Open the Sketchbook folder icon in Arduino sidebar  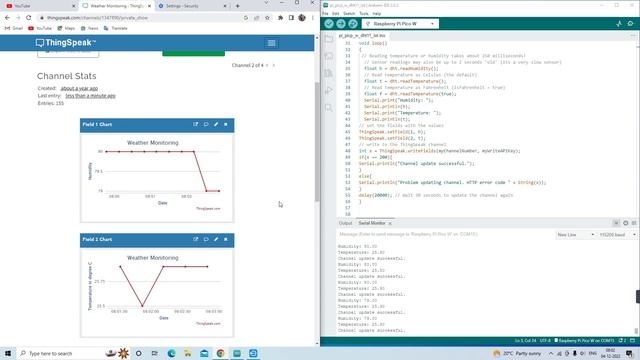pos(329,39)
